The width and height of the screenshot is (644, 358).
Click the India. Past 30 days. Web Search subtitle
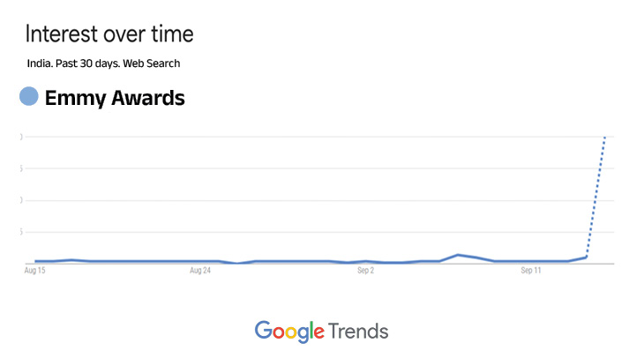pyautogui.click(x=103, y=63)
